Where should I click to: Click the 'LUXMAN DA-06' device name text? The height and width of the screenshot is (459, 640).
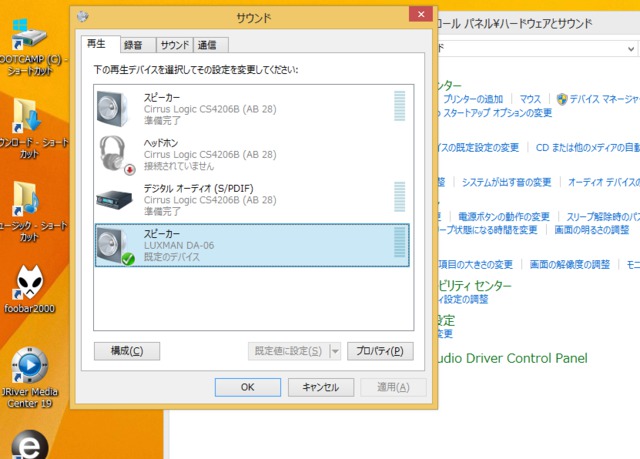(179, 245)
